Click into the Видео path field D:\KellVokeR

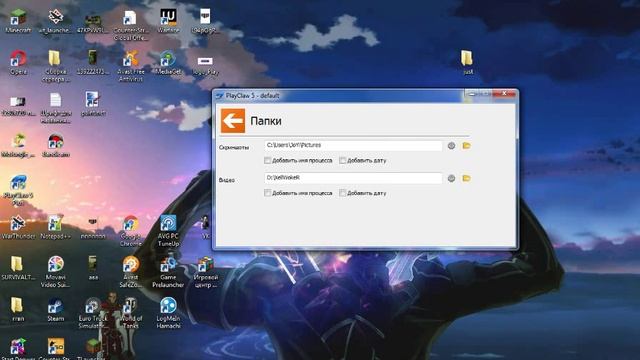(x=353, y=178)
